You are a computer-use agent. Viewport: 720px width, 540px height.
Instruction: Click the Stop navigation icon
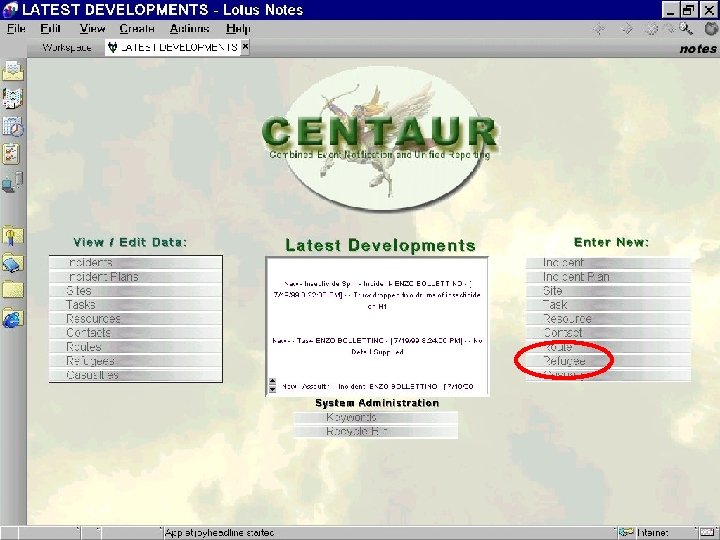tap(651, 29)
